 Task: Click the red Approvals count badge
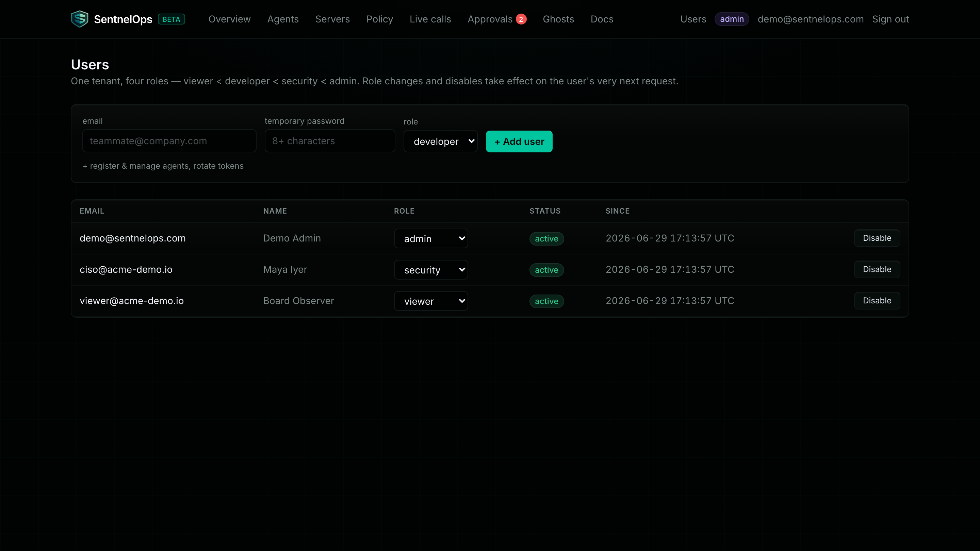(x=521, y=19)
